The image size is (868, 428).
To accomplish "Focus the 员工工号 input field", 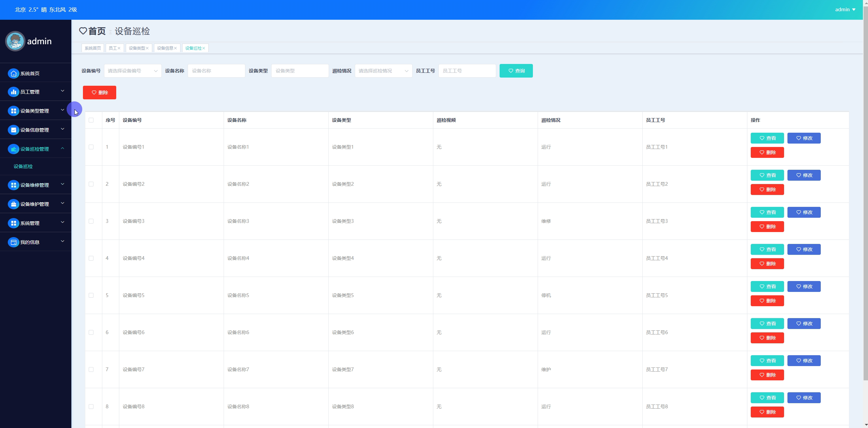I will click(x=467, y=71).
